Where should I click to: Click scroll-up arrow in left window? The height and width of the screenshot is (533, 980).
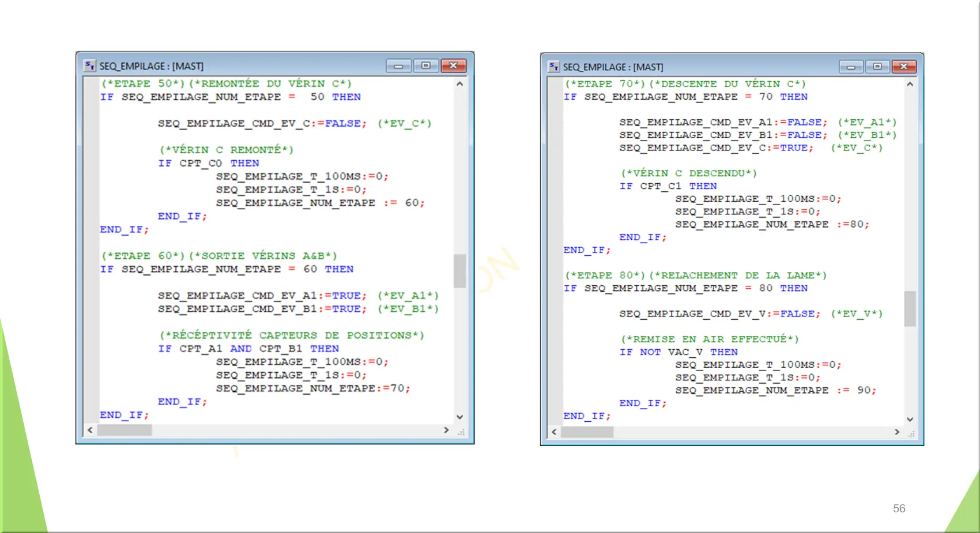(459, 84)
